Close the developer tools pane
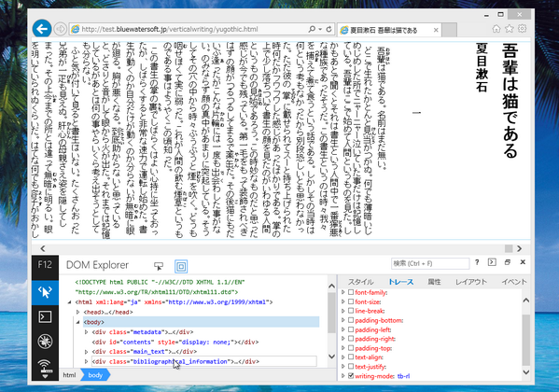This screenshot has height=392, width=559. click(x=523, y=262)
